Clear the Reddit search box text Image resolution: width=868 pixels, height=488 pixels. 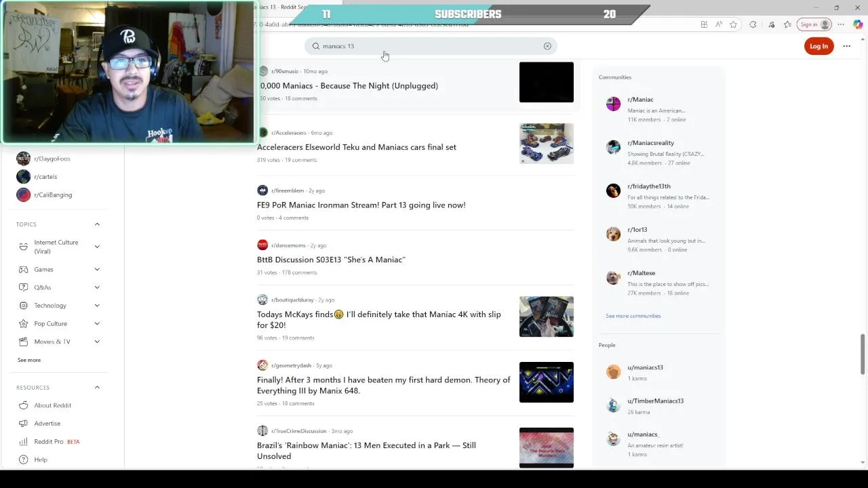[x=547, y=46]
